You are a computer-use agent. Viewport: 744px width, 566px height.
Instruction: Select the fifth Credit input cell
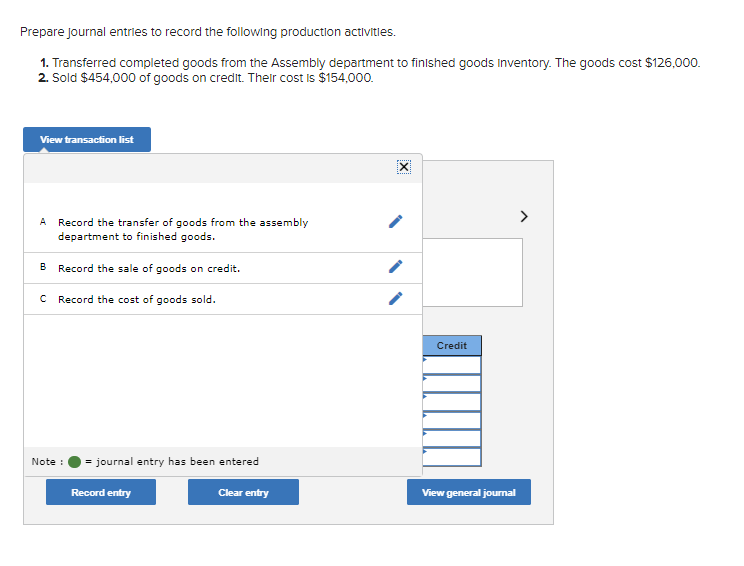coord(452,438)
